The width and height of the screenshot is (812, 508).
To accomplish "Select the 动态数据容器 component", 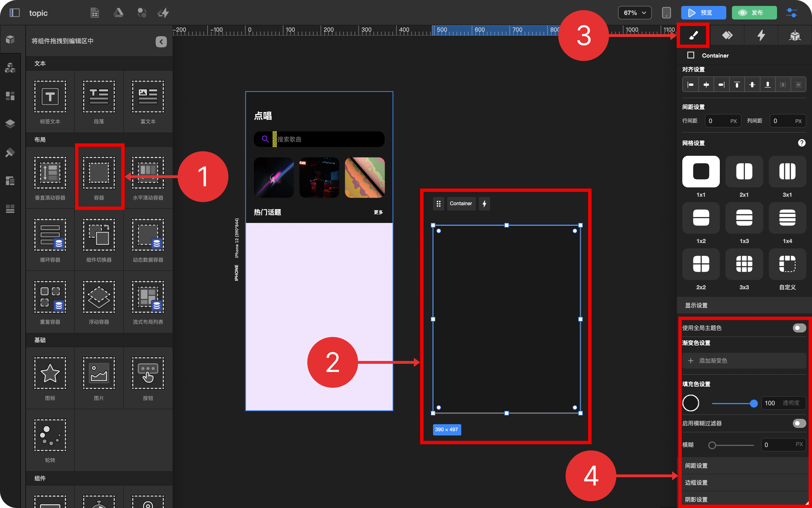I will 148,240.
